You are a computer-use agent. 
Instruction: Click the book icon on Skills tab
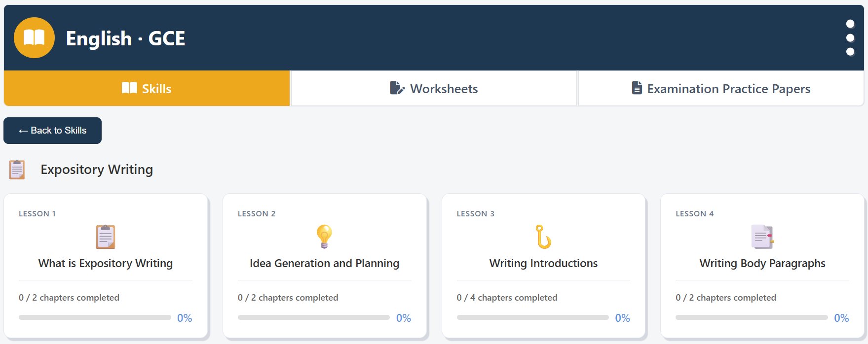pos(129,88)
